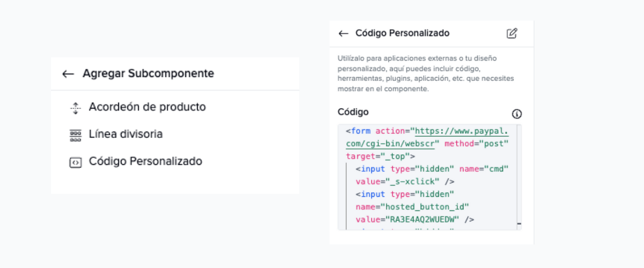Click the Acordeón de producto icon
644x268 pixels.
tap(75, 108)
